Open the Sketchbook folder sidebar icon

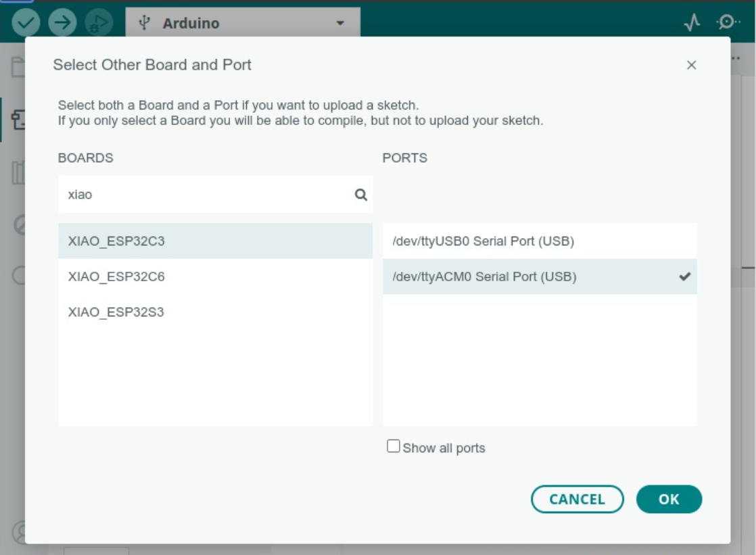(x=16, y=68)
